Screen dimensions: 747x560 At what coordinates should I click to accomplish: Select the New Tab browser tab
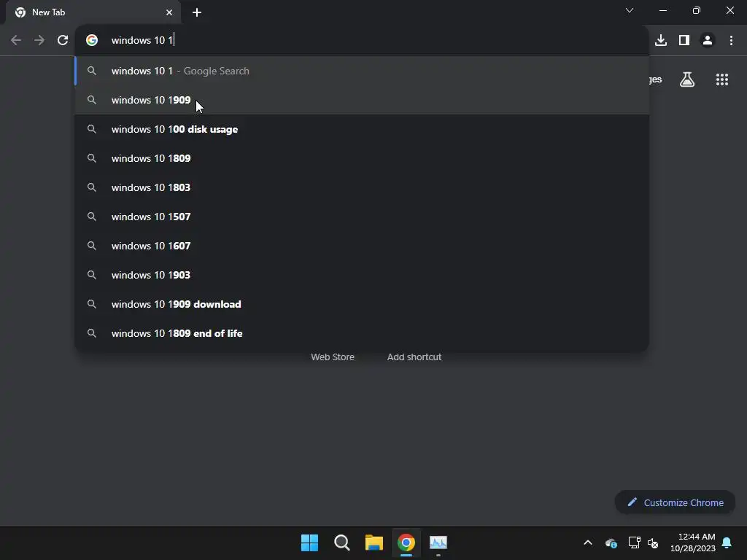pyautogui.click(x=93, y=12)
